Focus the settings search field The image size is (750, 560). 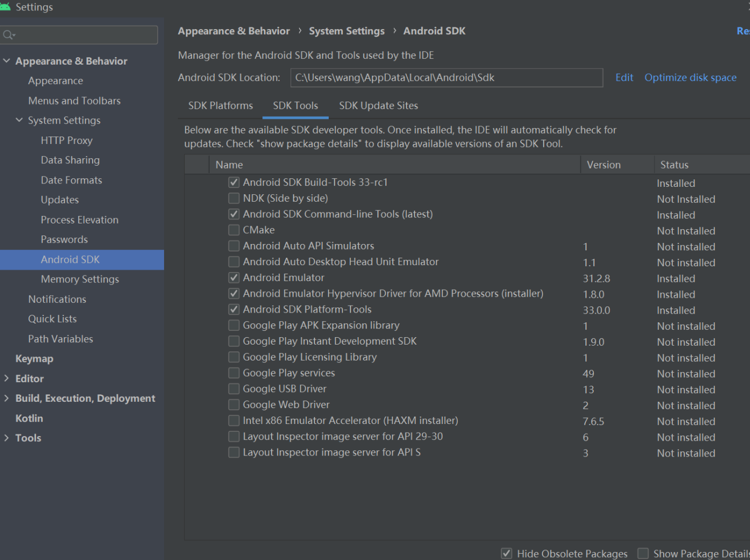click(79, 35)
